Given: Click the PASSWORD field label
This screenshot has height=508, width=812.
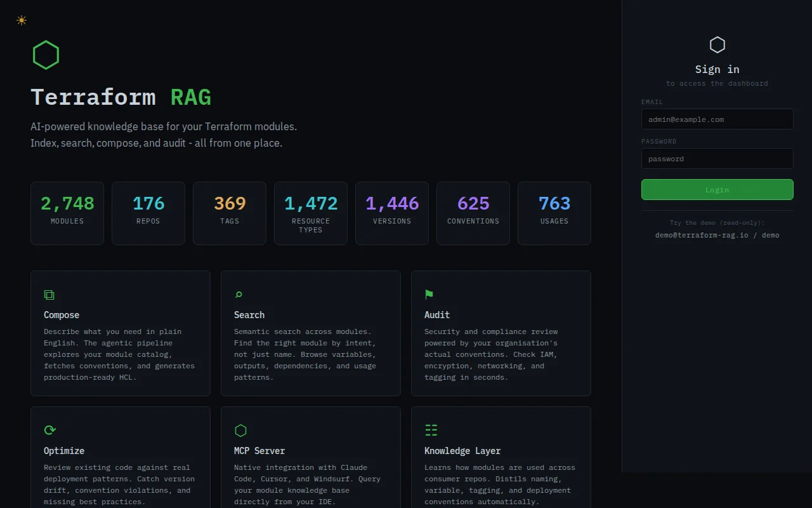Looking at the screenshot, I should 659,141.
